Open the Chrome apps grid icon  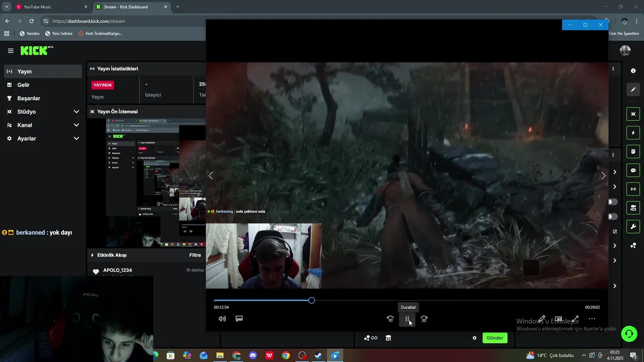coord(7,34)
